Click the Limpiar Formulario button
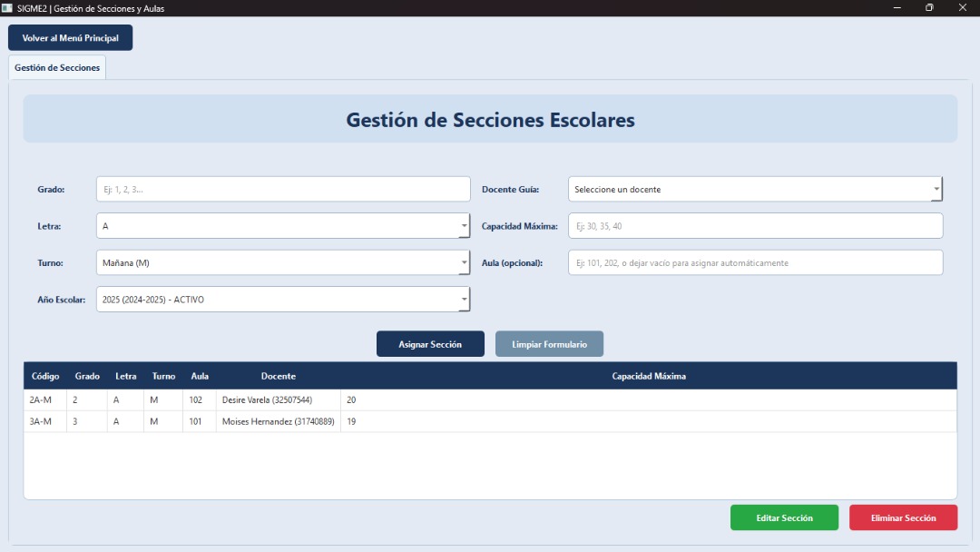The image size is (980, 552). click(x=549, y=344)
